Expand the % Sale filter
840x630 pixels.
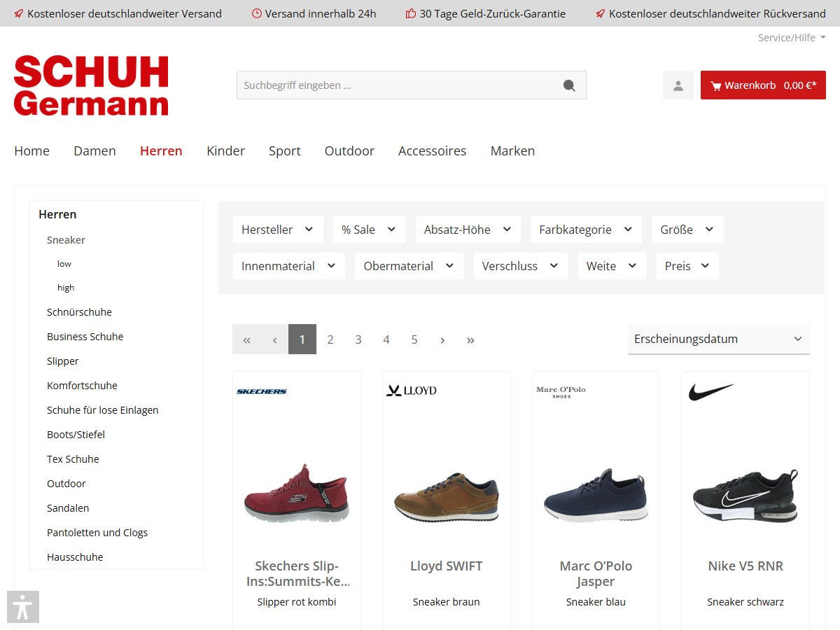click(x=370, y=230)
